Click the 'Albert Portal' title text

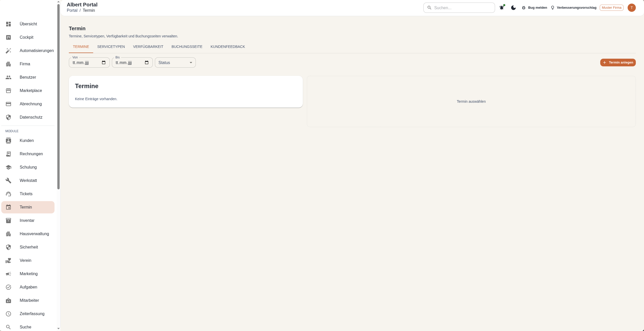click(82, 5)
